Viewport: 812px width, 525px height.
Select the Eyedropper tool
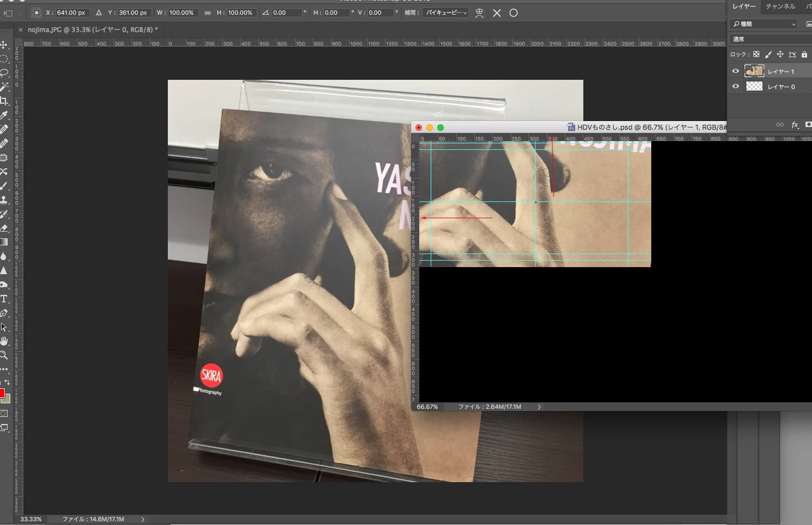tap(4, 115)
